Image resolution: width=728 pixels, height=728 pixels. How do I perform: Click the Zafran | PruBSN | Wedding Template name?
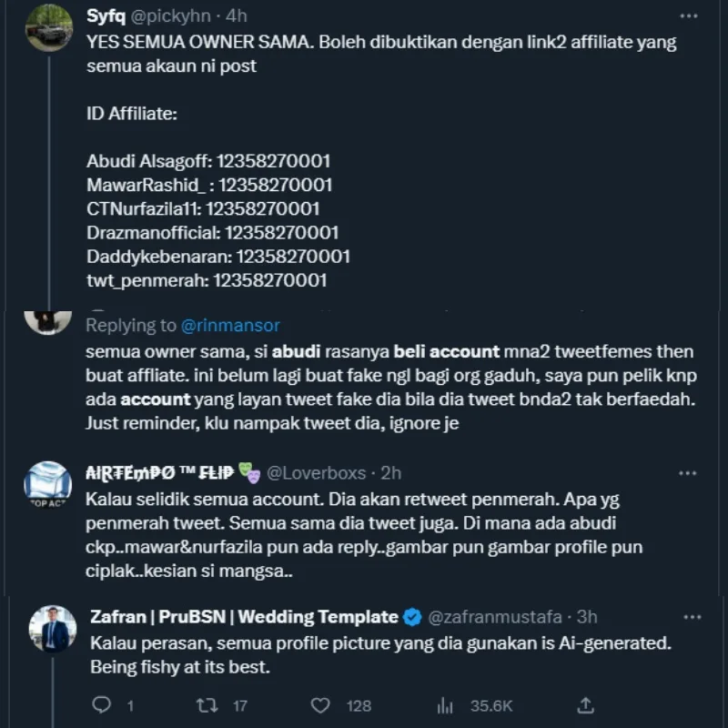[x=244, y=617]
